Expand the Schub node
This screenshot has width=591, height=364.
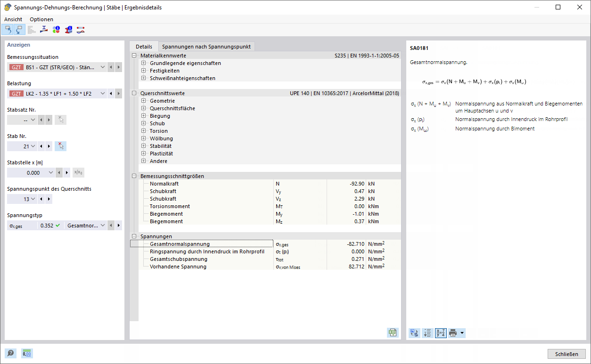point(143,123)
